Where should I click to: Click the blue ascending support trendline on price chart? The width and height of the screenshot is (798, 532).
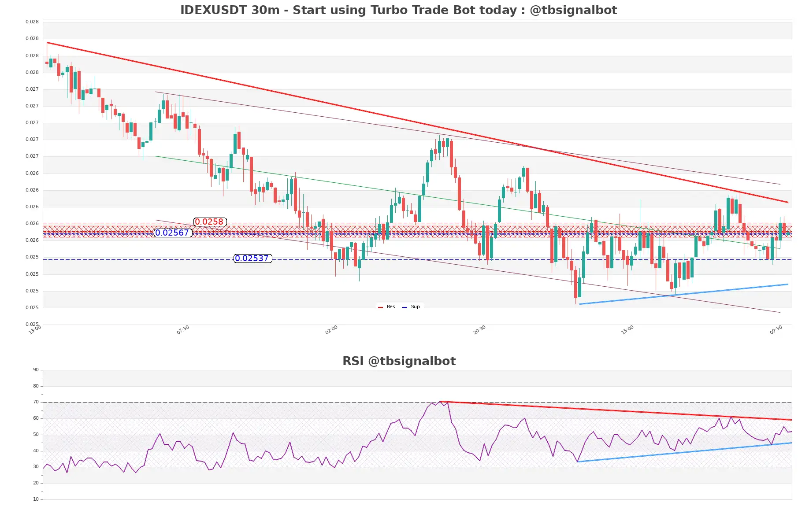[x=684, y=294]
